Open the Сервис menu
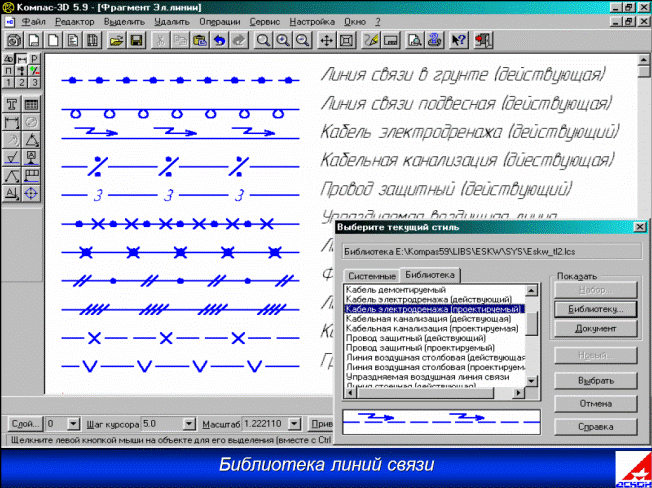This screenshot has height=488, width=652. click(265, 22)
